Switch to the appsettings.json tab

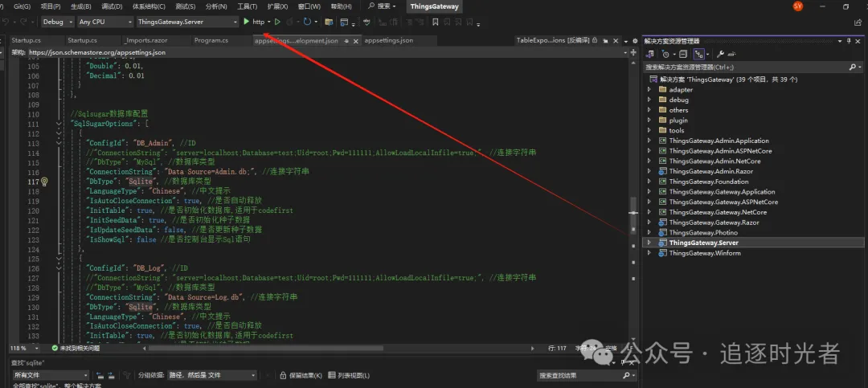[x=389, y=41]
